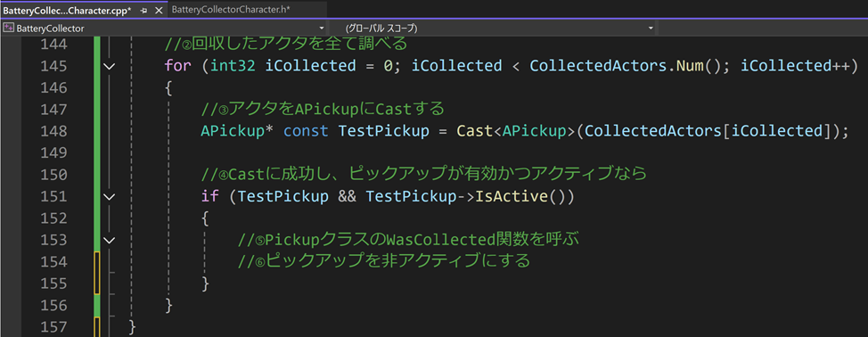Image resolution: width=868 pixels, height=337 pixels.
Task: Click the project icon beside BatteryCollector
Action: [8, 29]
